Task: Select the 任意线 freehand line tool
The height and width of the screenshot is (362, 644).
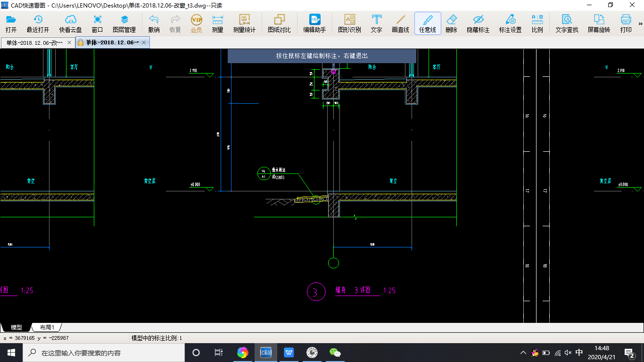Action: point(428,24)
